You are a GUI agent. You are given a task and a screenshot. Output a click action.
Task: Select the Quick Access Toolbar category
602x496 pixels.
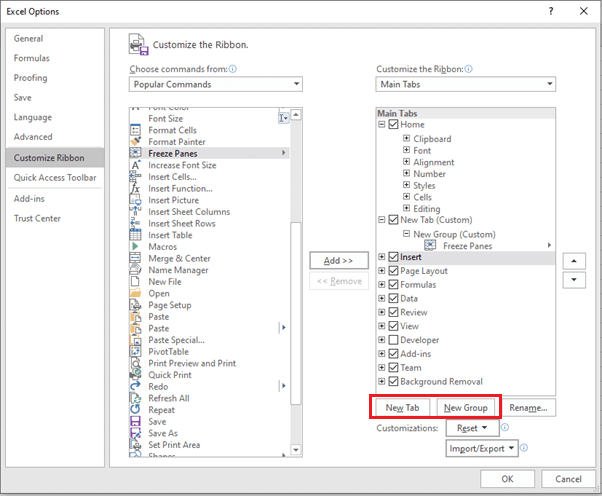click(55, 177)
